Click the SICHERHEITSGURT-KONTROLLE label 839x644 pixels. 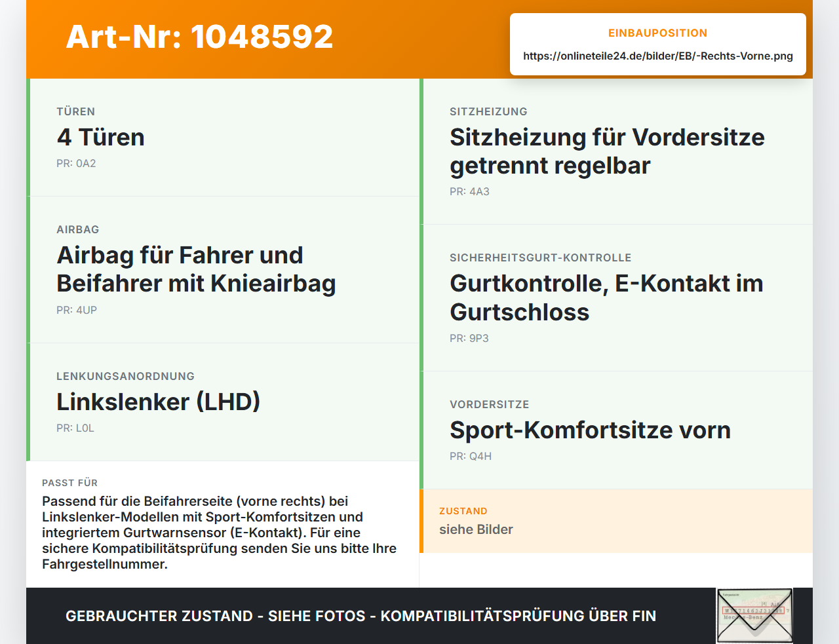click(541, 257)
